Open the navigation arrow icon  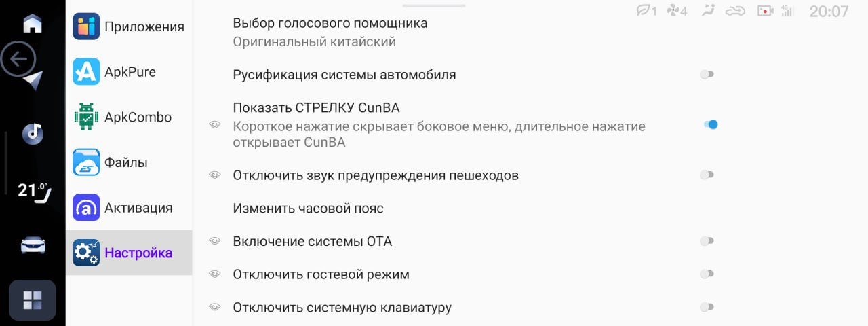pos(33,81)
